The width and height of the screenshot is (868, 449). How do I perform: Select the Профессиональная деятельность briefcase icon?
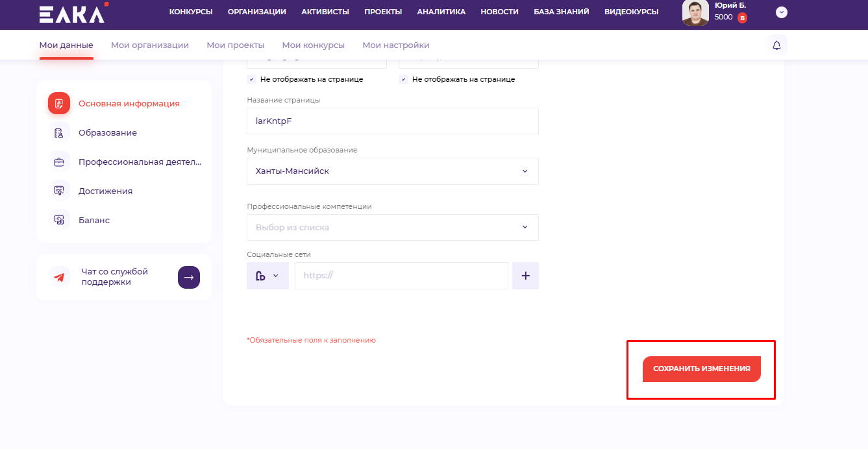point(59,162)
